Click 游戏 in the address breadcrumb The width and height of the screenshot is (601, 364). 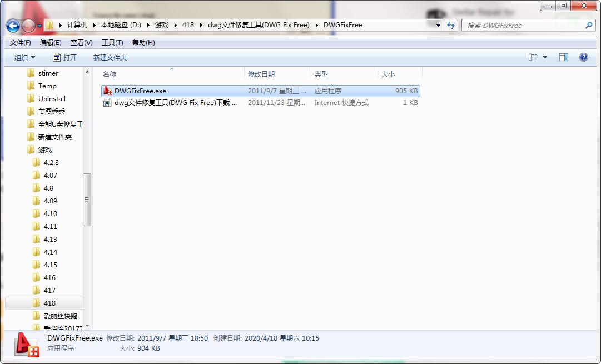[x=162, y=25]
